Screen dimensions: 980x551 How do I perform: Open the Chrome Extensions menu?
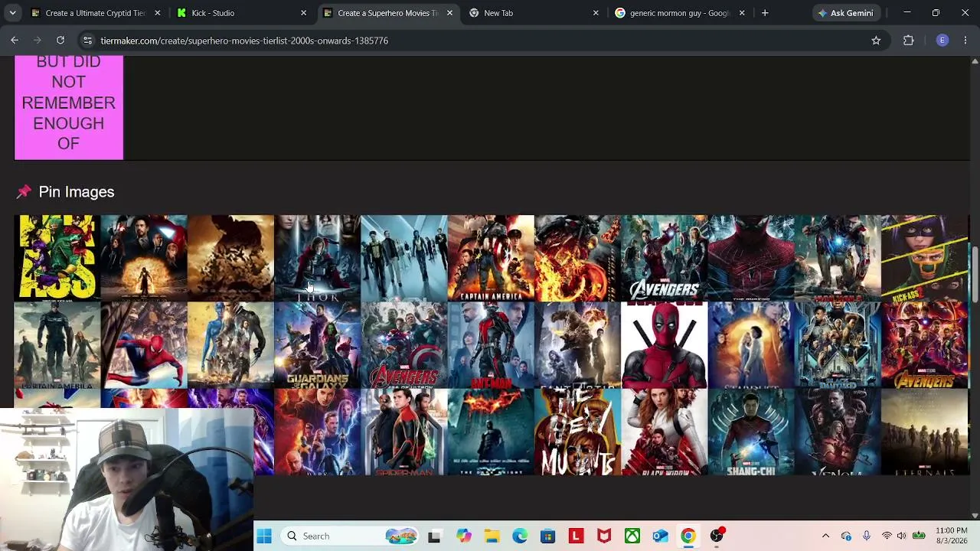pyautogui.click(x=909, y=41)
